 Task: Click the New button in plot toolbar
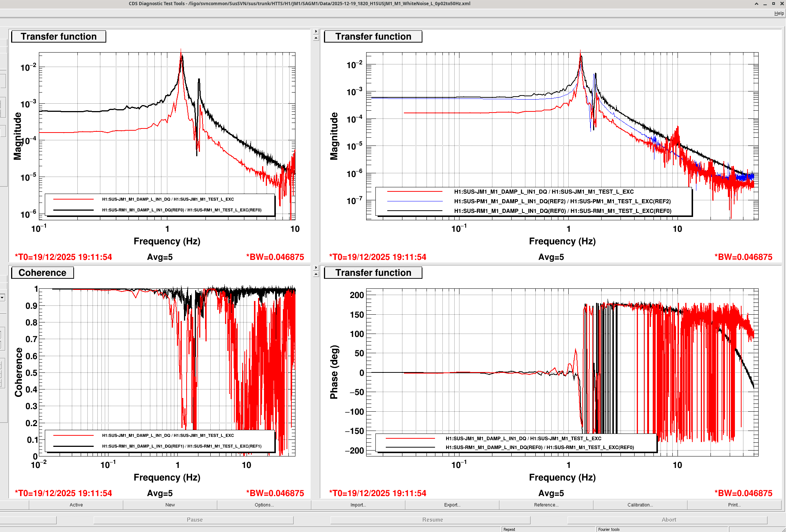coord(170,505)
